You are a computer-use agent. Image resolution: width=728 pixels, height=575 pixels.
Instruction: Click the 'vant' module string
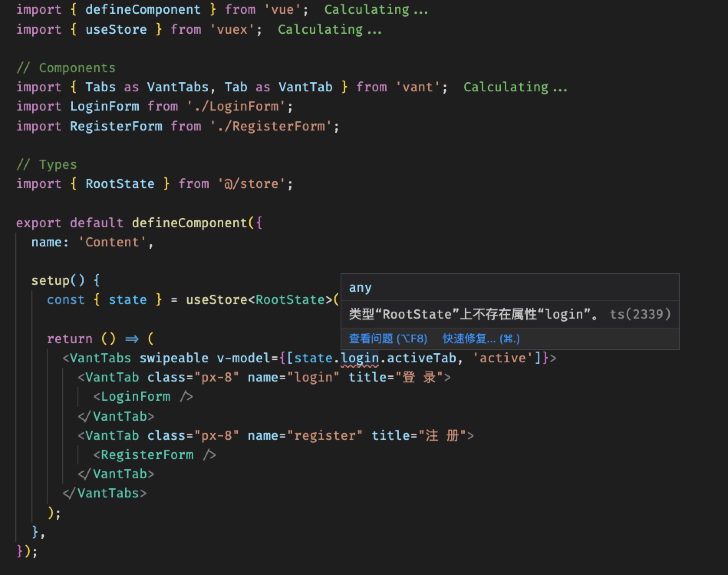(x=418, y=87)
